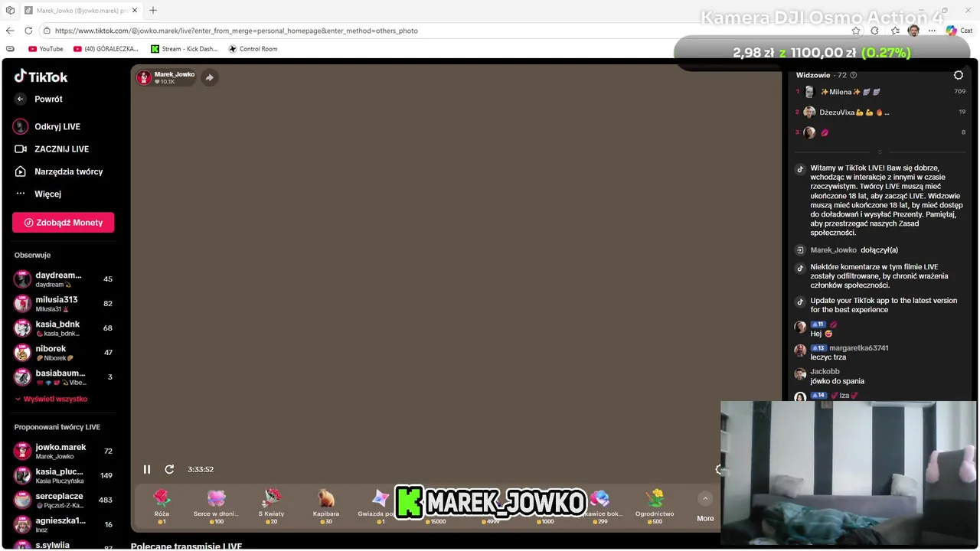This screenshot has width=980, height=551.
Task: Refresh the browser page
Action: click(28, 31)
